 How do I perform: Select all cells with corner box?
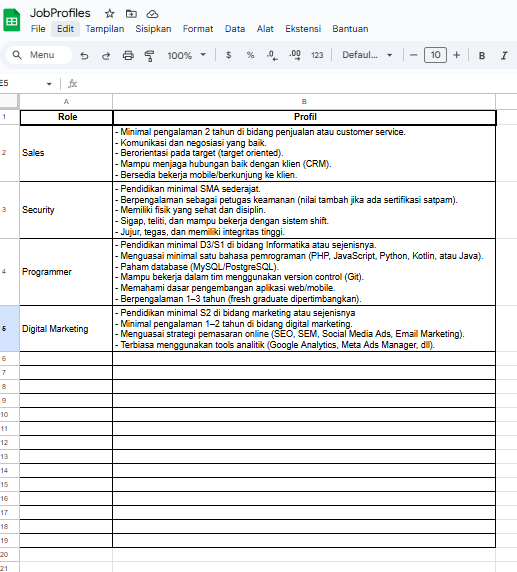coord(9,101)
